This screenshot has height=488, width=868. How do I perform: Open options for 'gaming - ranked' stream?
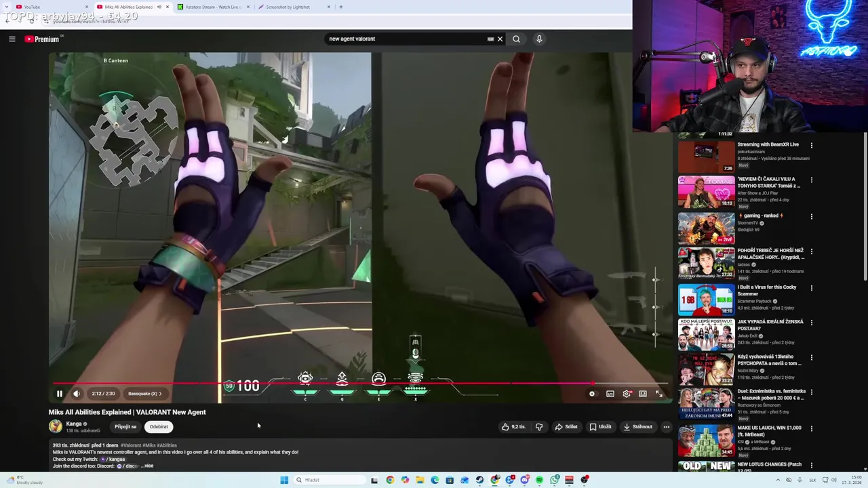pos(811,216)
